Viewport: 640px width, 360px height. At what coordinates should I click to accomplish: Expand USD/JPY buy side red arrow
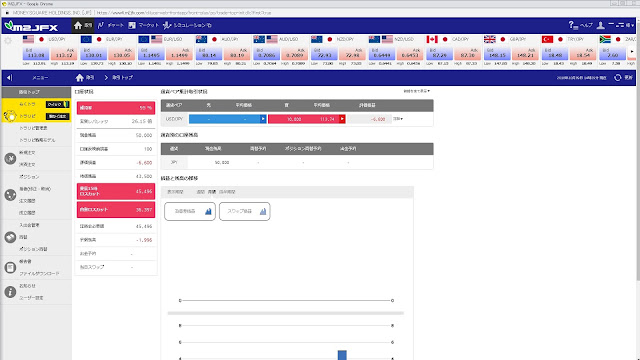pyautogui.click(x=342, y=119)
